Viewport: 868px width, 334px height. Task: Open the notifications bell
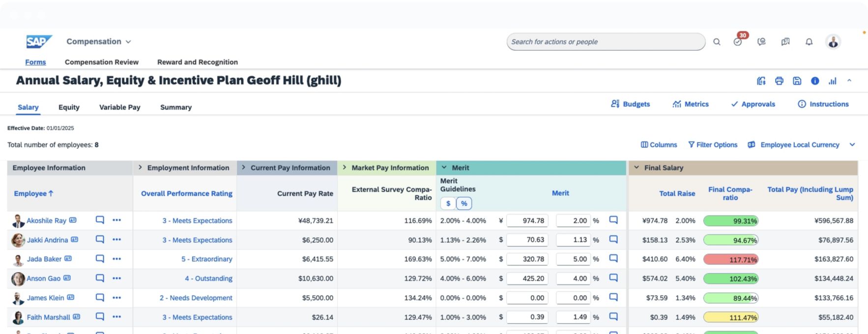pyautogui.click(x=809, y=42)
